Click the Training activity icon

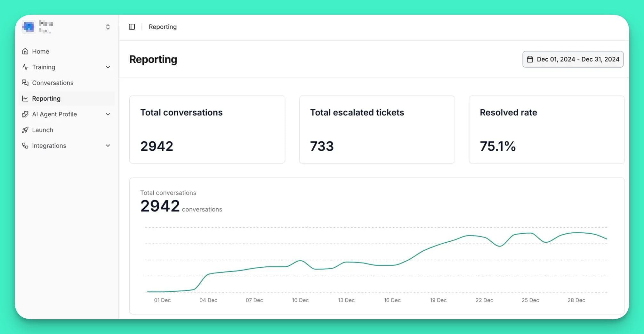coord(25,67)
